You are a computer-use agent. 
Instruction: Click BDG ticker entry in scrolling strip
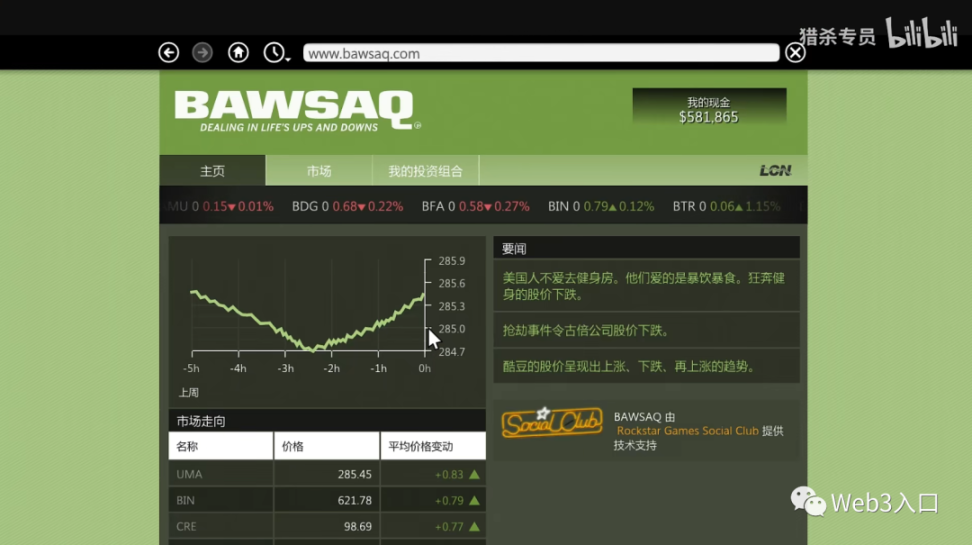point(347,206)
